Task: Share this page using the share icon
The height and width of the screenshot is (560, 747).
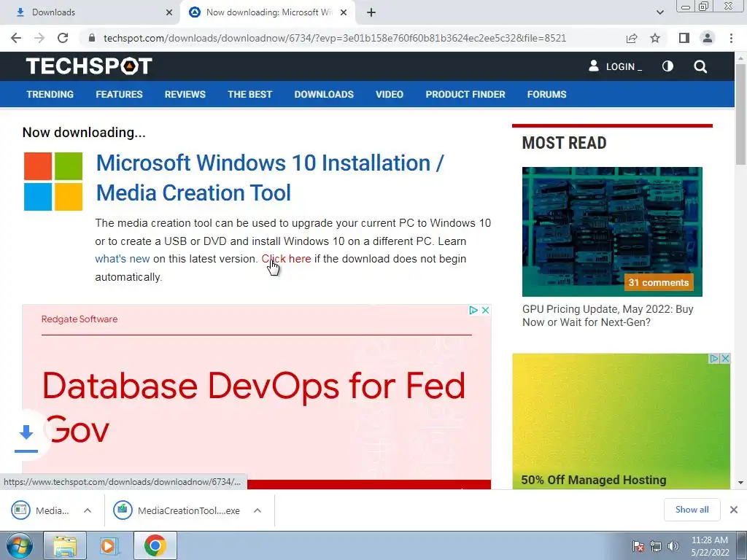Action: click(x=632, y=38)
